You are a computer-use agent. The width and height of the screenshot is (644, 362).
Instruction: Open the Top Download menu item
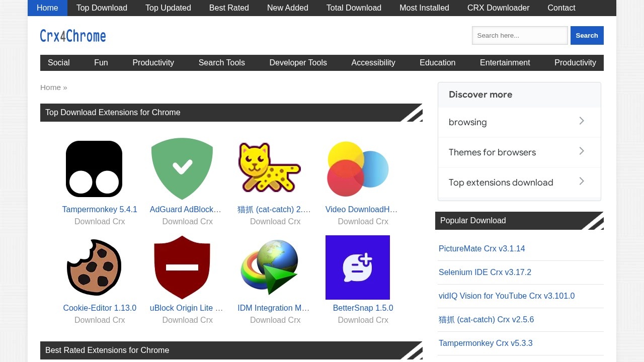[x=102, y=8]
